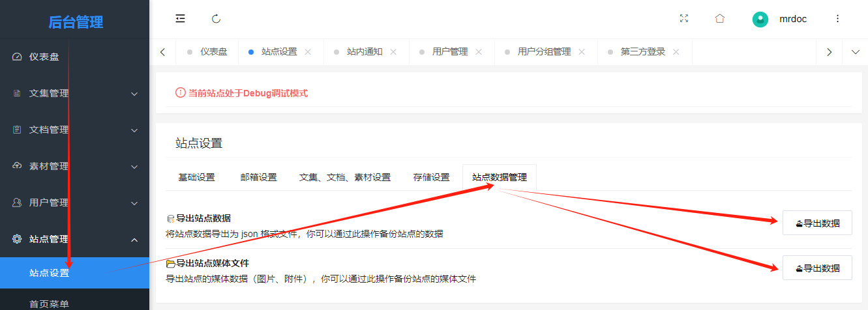The height and width of the screenshot is (310, 868).
Task: Expand the 用户管理 sidebar menu
Action: (x=74, y=203)
